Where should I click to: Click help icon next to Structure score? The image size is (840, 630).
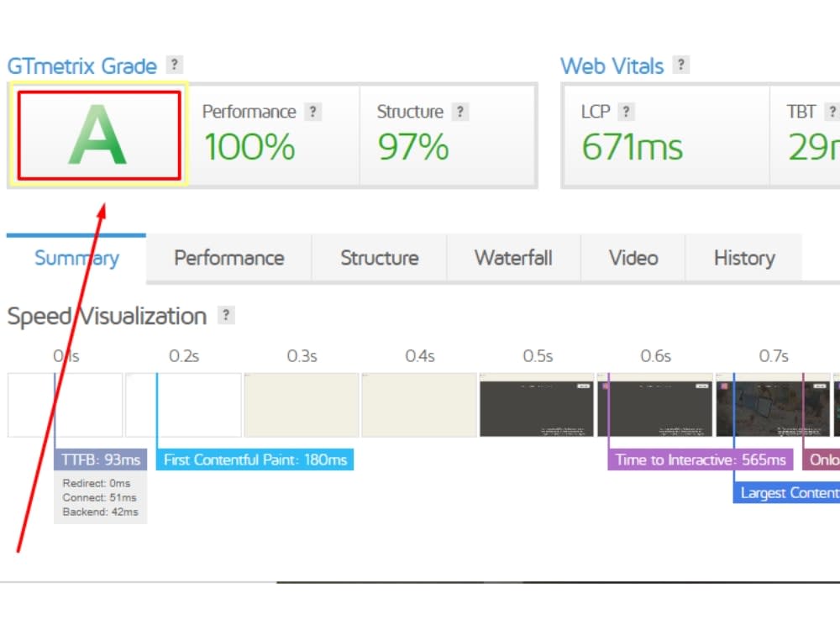point(459,112)
